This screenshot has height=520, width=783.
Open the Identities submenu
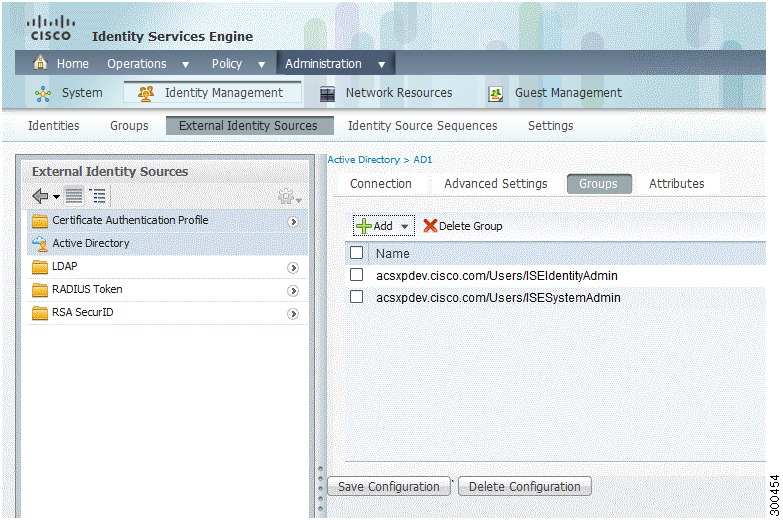point(53,126)
